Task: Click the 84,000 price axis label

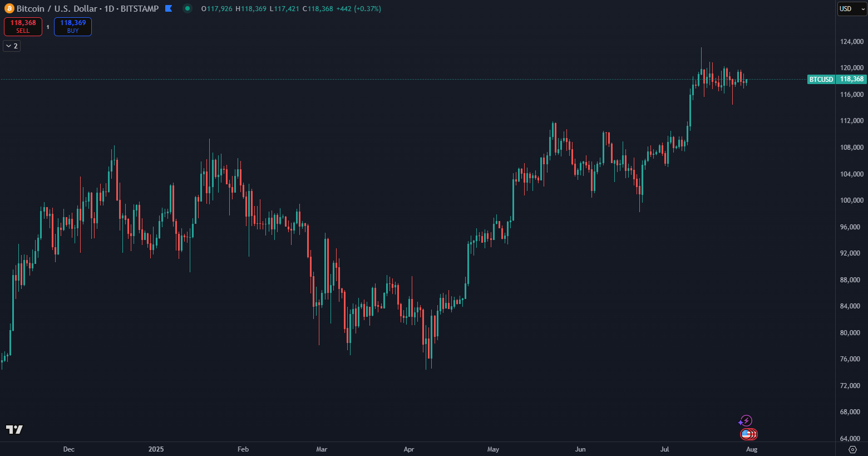Action: coord(850,306)
